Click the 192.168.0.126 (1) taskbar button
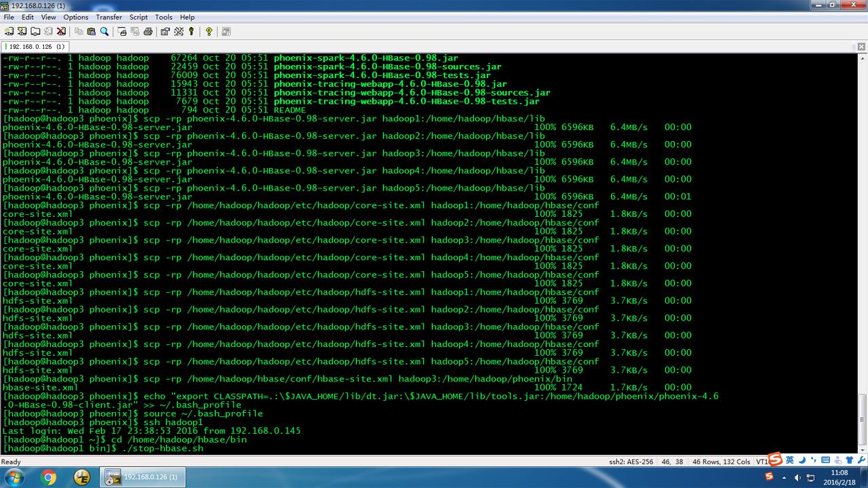This screenshot has width=868, height=488. pyautogui.click(x=142, y=477)
